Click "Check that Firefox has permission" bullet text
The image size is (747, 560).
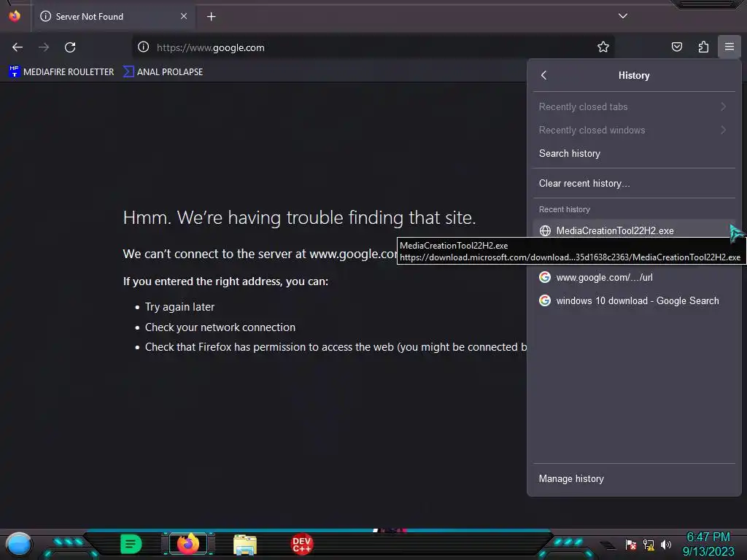(336, 347)
